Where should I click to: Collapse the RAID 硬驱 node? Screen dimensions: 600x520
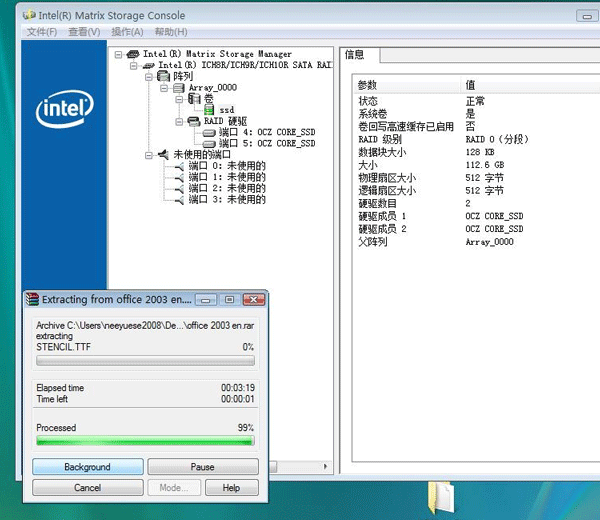(x=179, y=122)
